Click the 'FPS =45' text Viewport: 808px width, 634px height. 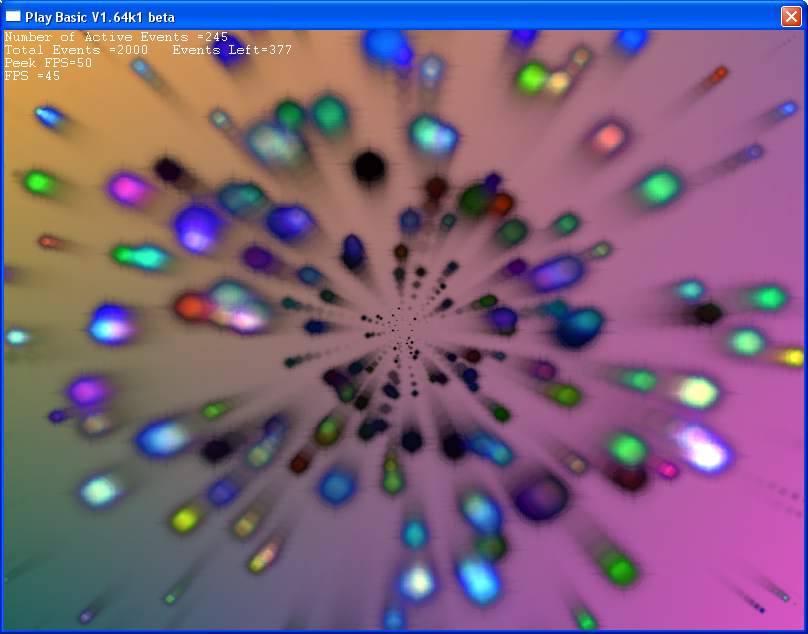[x=32, y=76]
